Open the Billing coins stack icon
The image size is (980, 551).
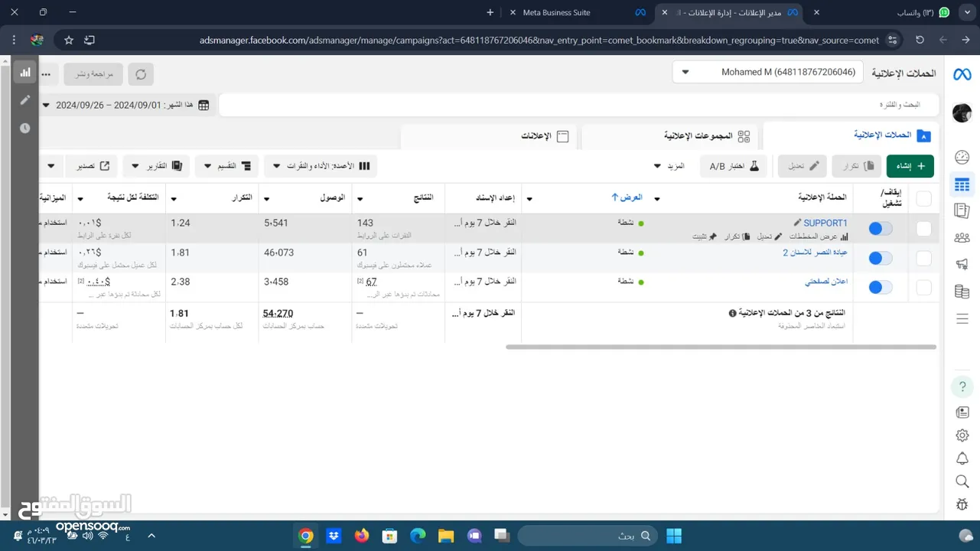(x=962, y=292)
